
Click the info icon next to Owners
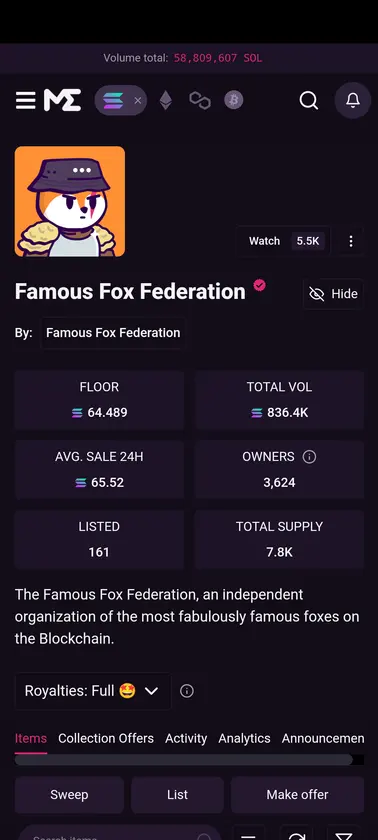[309, 457]
